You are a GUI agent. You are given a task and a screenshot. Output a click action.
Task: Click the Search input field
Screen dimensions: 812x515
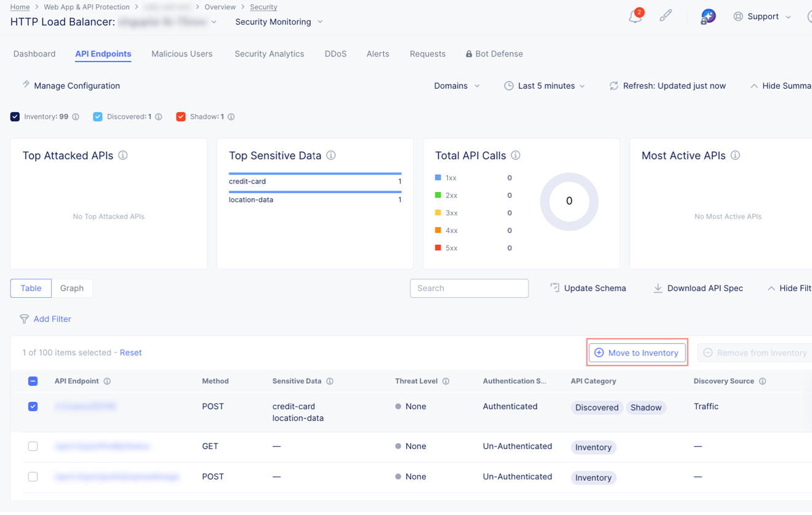pyautogui.click(x=469, y=288)
